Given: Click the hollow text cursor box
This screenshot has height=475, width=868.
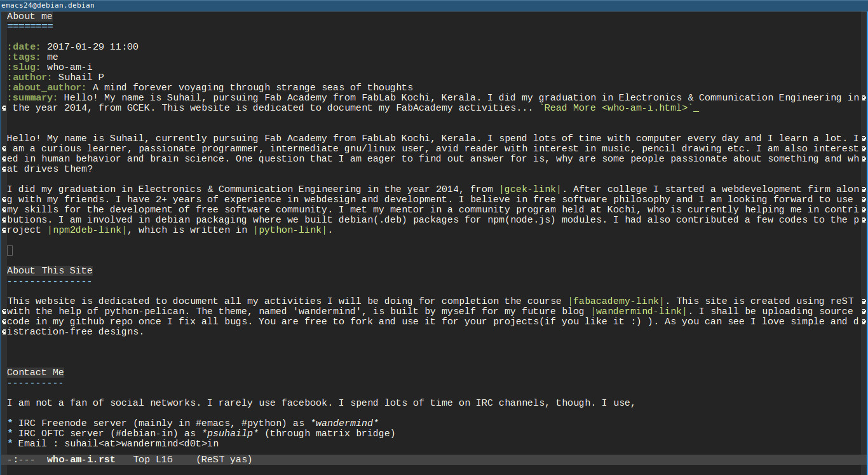Looking at the screenshot, I should point(10,251).
